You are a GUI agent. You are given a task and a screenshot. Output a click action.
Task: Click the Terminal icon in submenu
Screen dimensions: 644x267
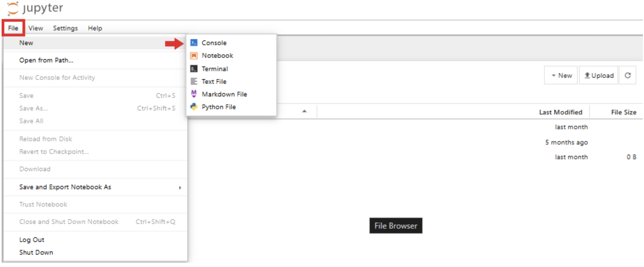pyautogui.click(x=194, y=69)
